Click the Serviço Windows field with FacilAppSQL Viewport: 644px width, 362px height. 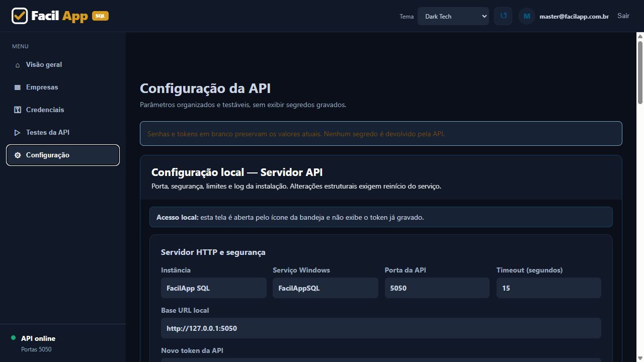pyautogui.click(x=326, y=288)
